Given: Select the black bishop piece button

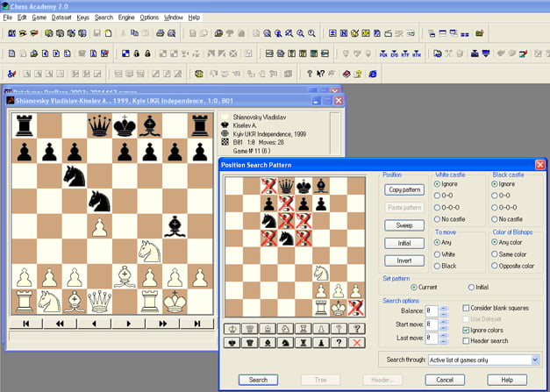Looking at the screenshot, I should click(268, 343).
